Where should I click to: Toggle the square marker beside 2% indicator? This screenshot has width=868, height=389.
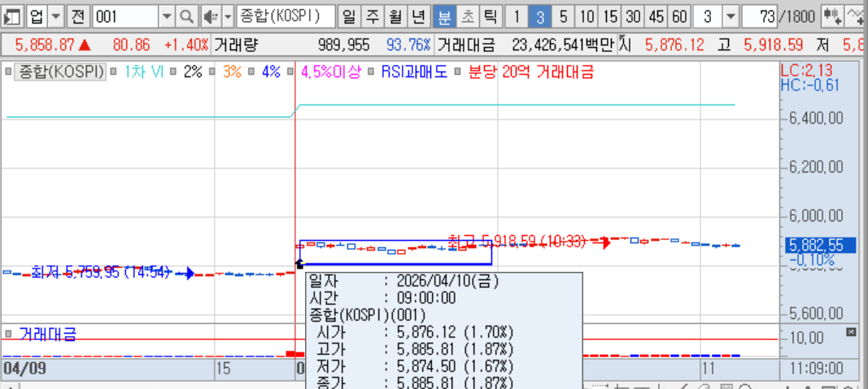click(x=173, y=72)
